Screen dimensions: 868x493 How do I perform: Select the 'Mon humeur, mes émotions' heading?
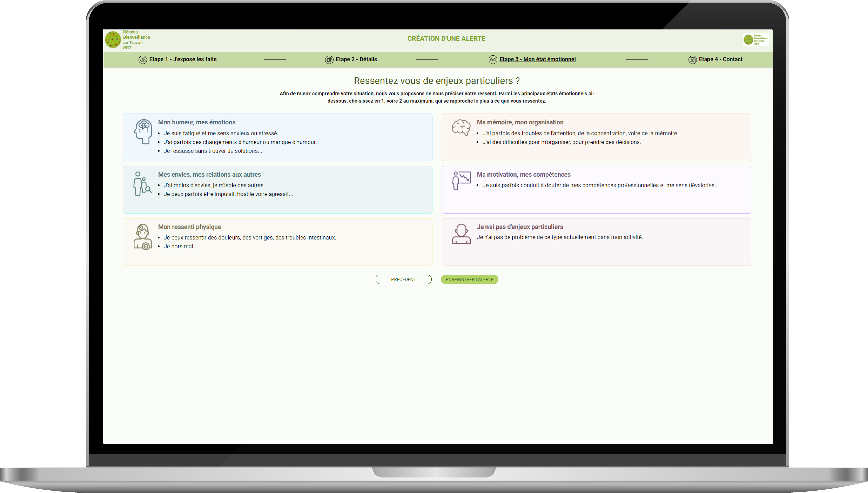(196, 122)
